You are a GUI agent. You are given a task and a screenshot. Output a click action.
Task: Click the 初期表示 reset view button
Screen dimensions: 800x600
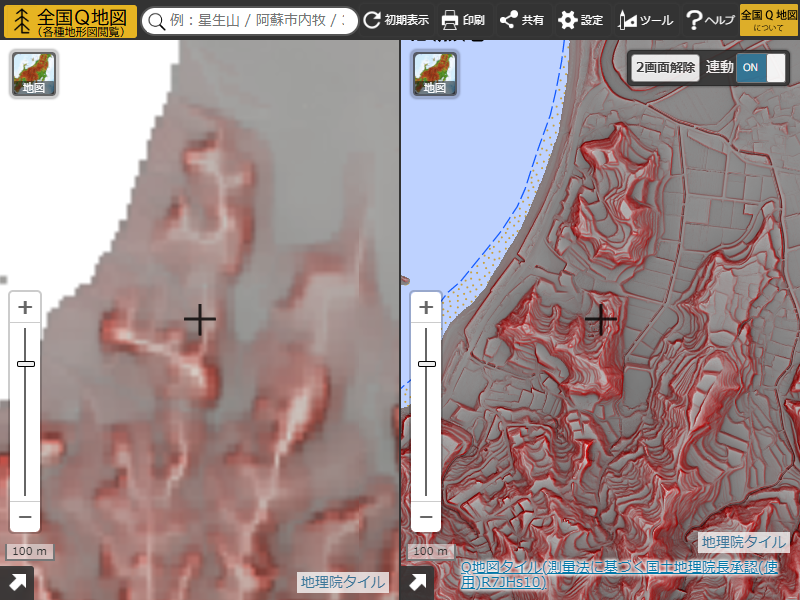[396, 20]
